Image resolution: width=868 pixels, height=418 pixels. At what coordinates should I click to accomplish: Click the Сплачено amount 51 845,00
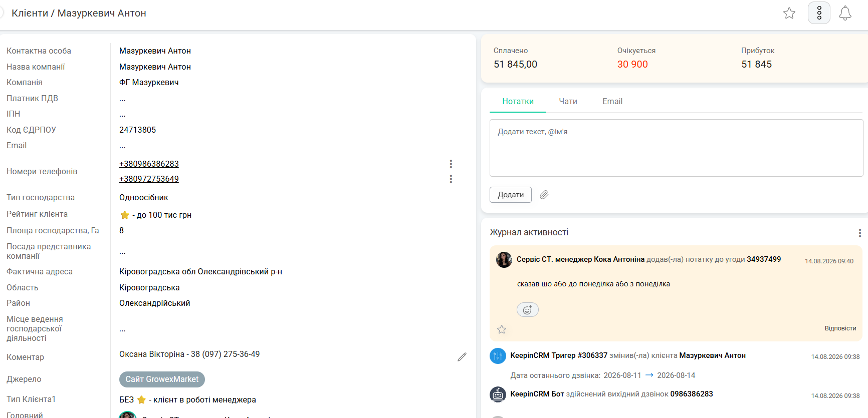pyautogui.click(x=515, y=64)
